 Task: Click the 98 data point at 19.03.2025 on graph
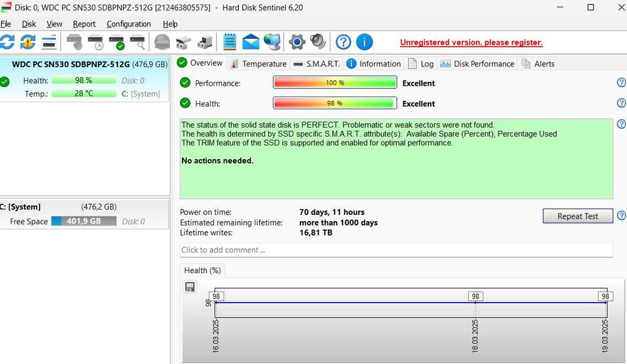pos(605,296)
